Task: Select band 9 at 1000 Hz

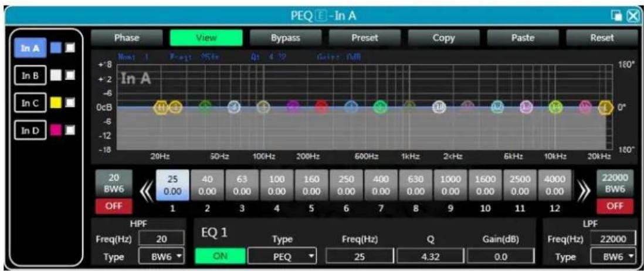Action: pos(450,185)
